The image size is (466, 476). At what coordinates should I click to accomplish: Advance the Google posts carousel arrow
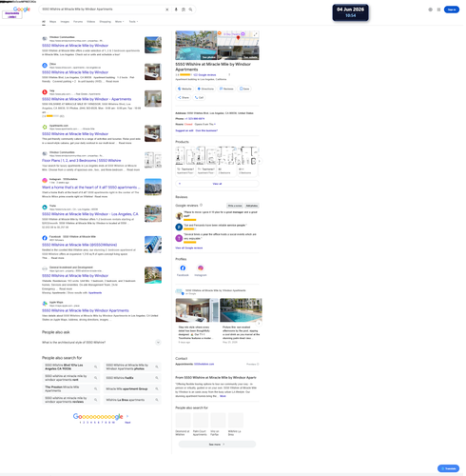coord(259,324)
